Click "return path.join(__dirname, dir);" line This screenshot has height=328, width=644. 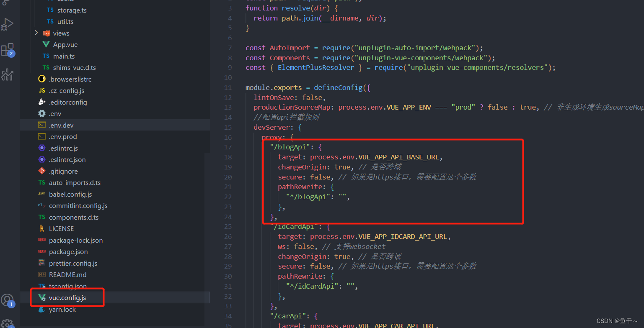[320, 18]
